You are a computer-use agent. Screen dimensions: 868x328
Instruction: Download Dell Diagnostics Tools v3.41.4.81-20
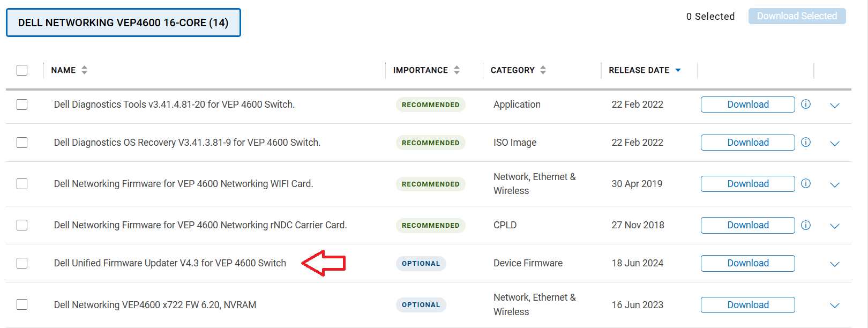(748, 105)
